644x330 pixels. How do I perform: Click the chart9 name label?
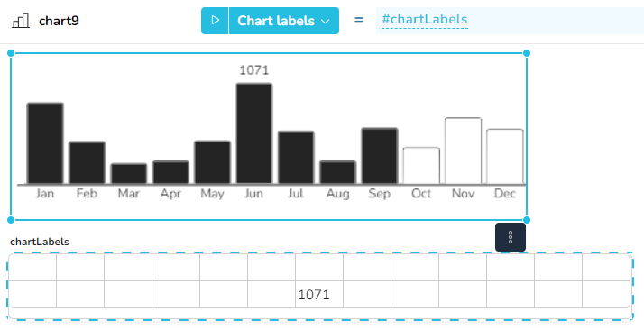pos(59,21)
